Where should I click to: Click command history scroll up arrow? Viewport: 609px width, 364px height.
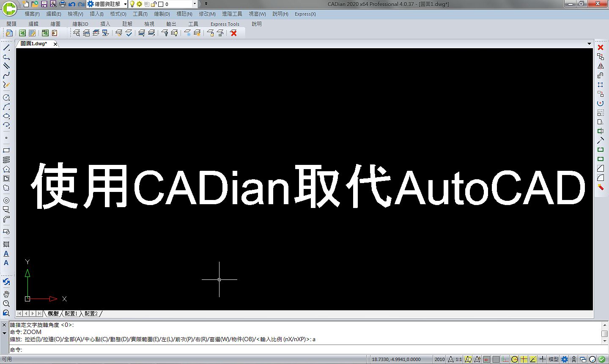tap(605, 326)
